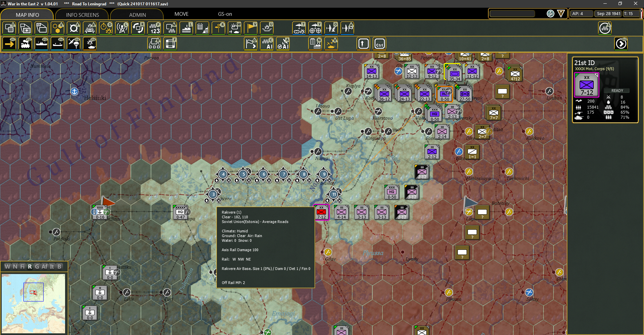Click the Ctrl key indicator button
Image resolution: width=644 pixels, height=335 pixels.
pyautogui.click(x=379, y=44)
